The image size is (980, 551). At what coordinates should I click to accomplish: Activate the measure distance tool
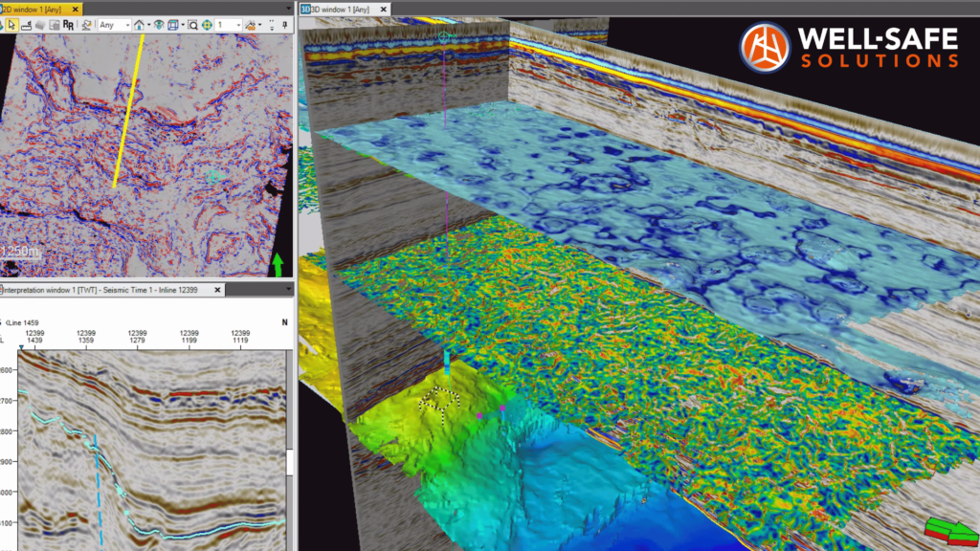coord(25,27)
